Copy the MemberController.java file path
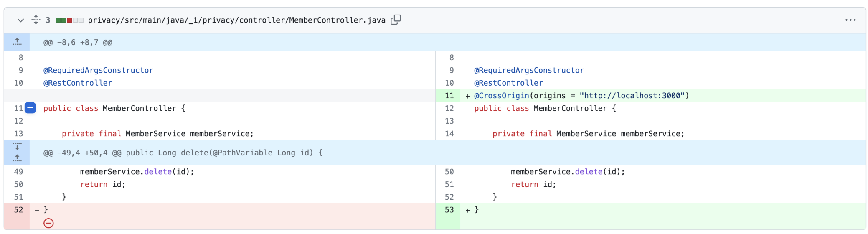The image size is (868, 234). [396, 20]
